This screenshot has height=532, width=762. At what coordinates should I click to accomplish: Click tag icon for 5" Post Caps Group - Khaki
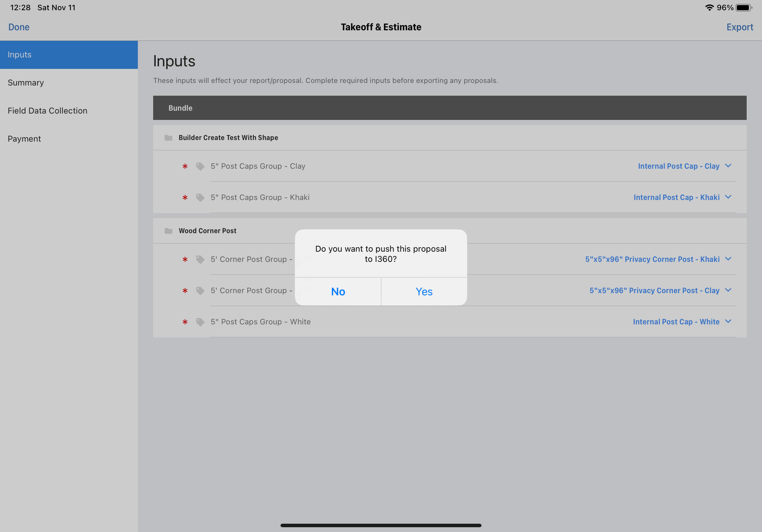pyautogui.click(x=200, y=198)
